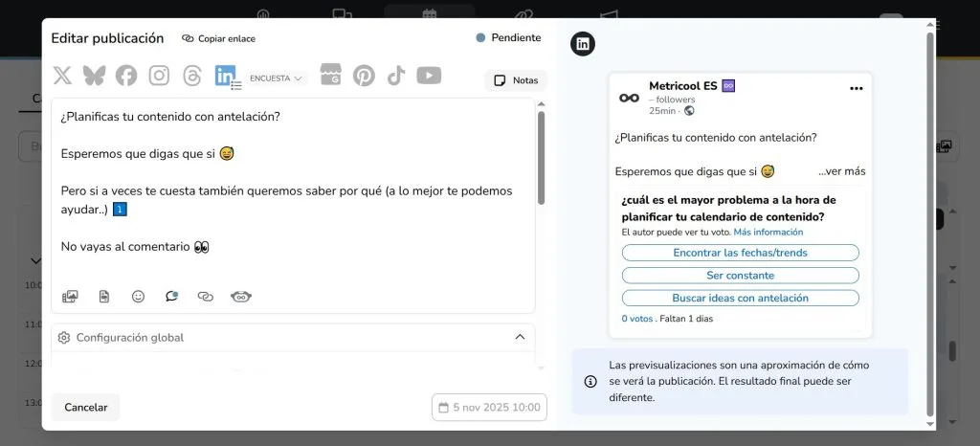Click the text editor vertical scrollbar
980x446 pixels.
[x=542, y=157]
